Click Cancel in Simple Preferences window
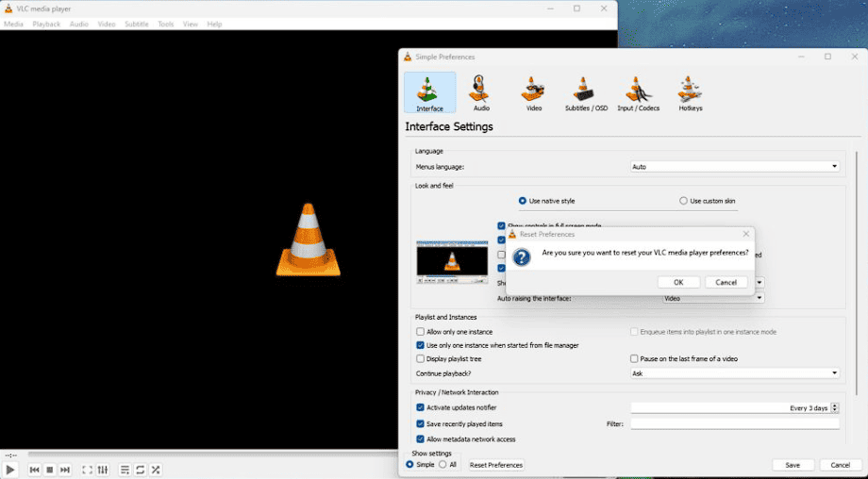 point(841,465)
